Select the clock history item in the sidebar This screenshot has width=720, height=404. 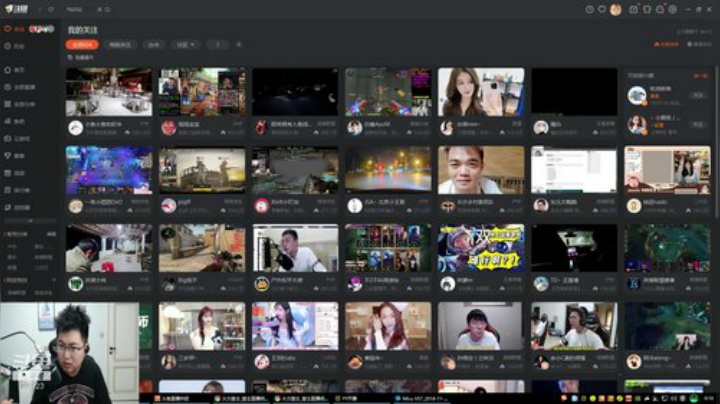(x=14, y=46)
